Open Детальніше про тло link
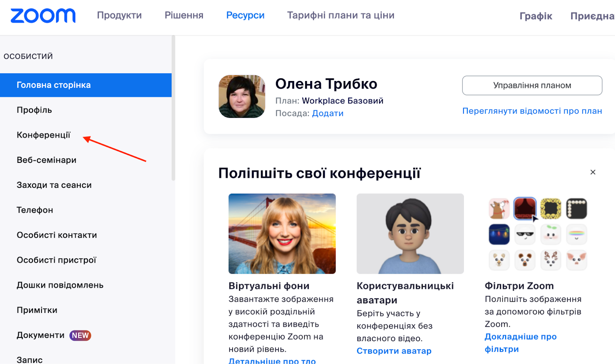The height and width of the screenshot is (364, 615). pos(272,361)
